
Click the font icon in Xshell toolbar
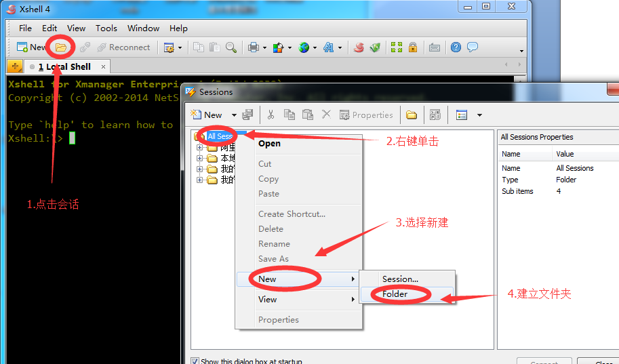(328, 47)
